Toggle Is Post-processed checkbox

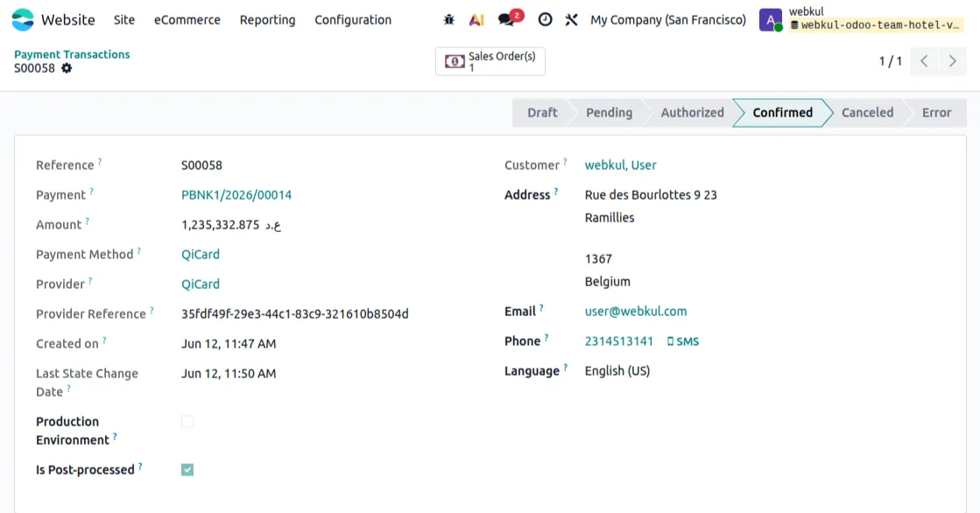coord(187,470)
